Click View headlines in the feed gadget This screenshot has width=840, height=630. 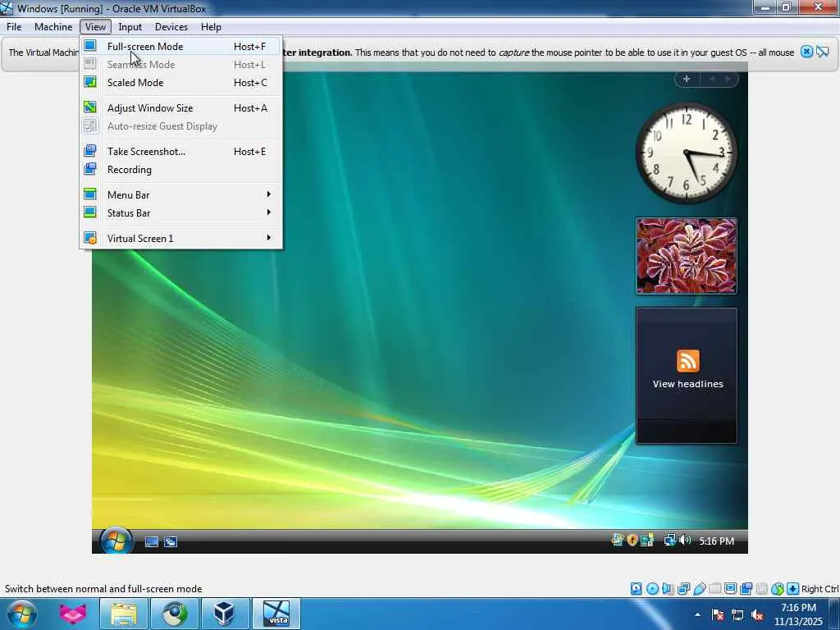[688, 384]
